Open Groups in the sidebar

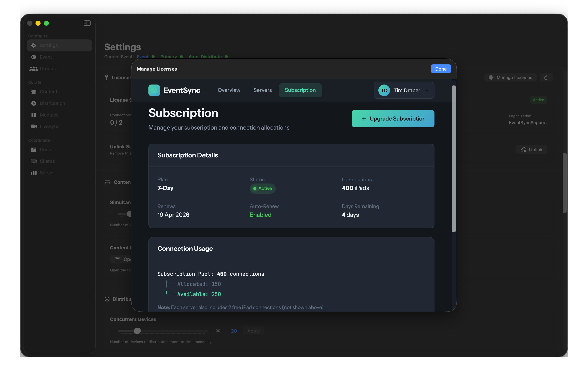[59, 69]
